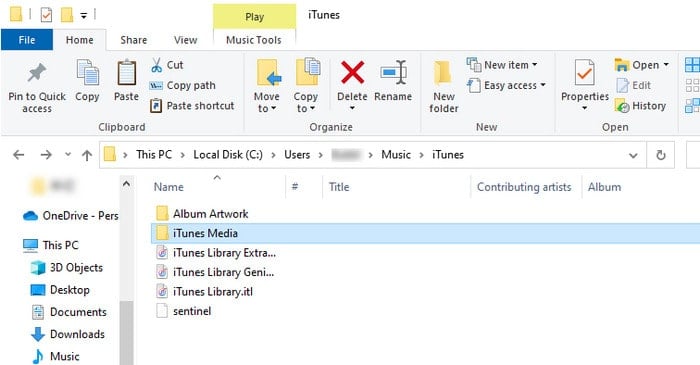Go up one folder level

(x=87, y=155)
